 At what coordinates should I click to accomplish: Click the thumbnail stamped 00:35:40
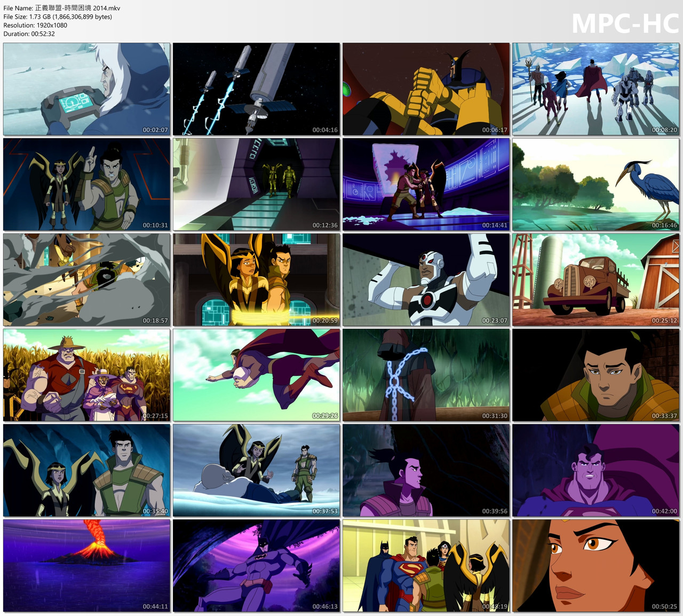click(x=86, y=470)
